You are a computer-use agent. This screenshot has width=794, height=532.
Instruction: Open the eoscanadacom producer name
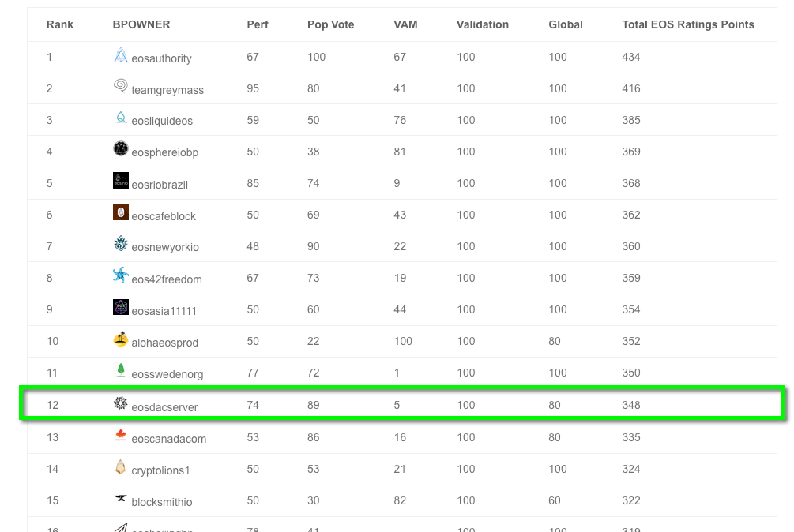(168, 439)
